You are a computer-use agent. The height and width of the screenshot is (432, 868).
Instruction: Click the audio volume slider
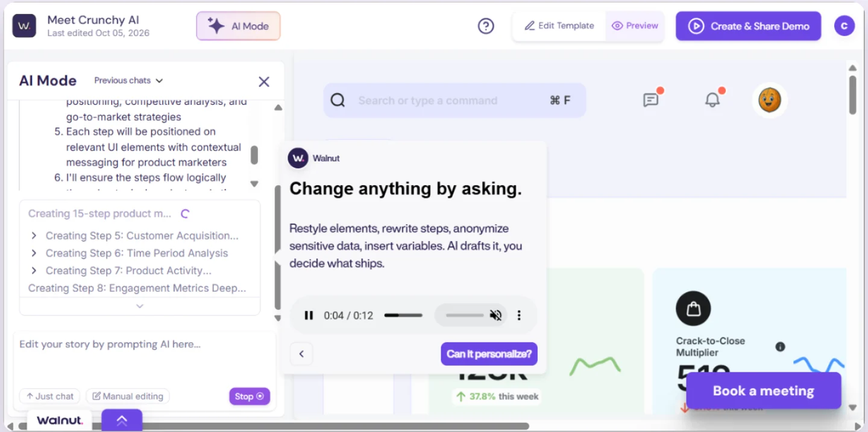[465, 315]
